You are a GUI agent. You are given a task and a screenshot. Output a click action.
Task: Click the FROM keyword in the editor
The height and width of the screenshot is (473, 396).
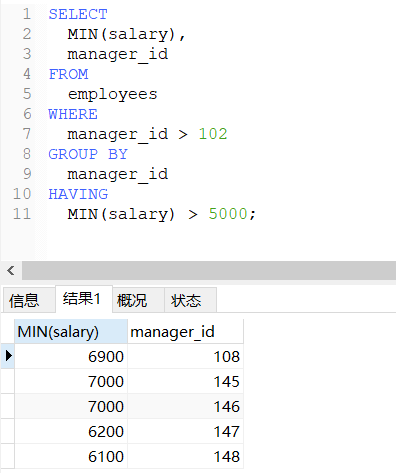pos(68,74)
